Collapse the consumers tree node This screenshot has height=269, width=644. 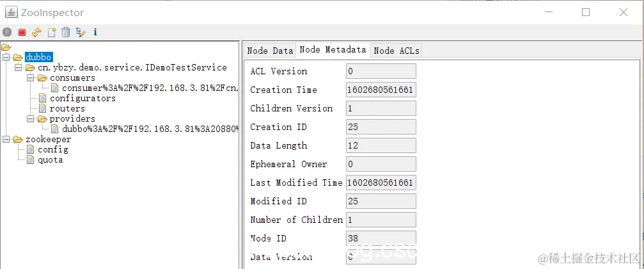[x=31, y=77]
